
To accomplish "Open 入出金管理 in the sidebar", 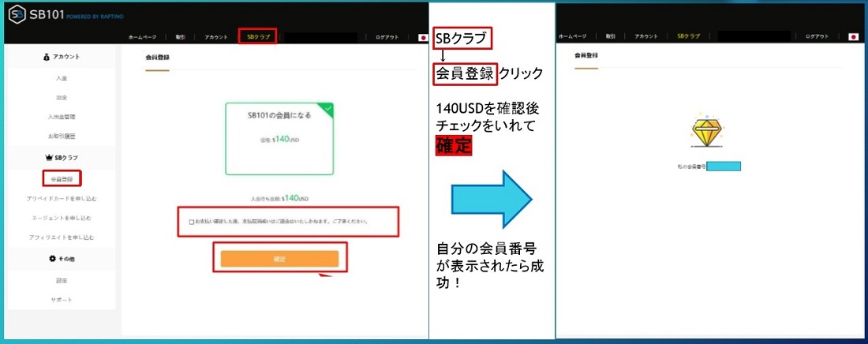I will 62,117.
